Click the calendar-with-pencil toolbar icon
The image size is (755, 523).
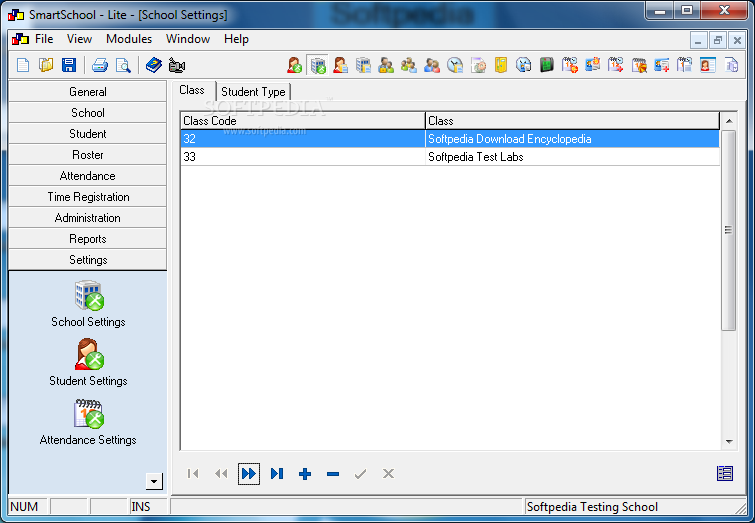click(x=639, y=65)
